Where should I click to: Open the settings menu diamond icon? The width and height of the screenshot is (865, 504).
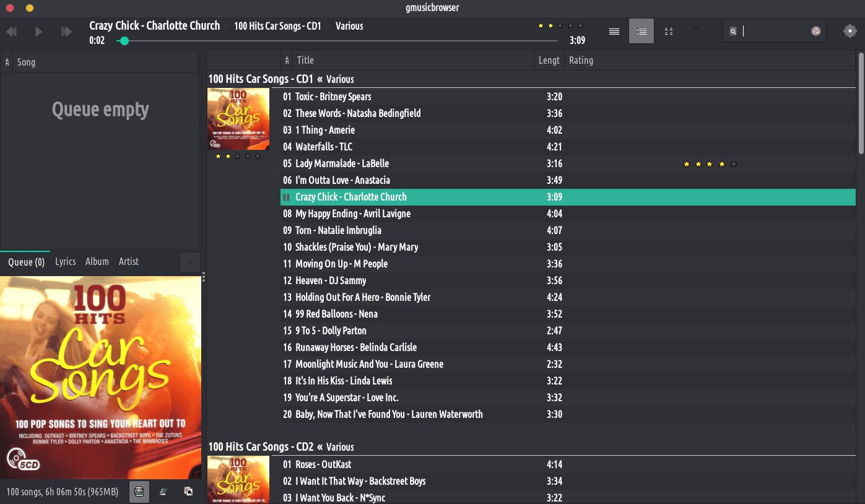[850, 32]
